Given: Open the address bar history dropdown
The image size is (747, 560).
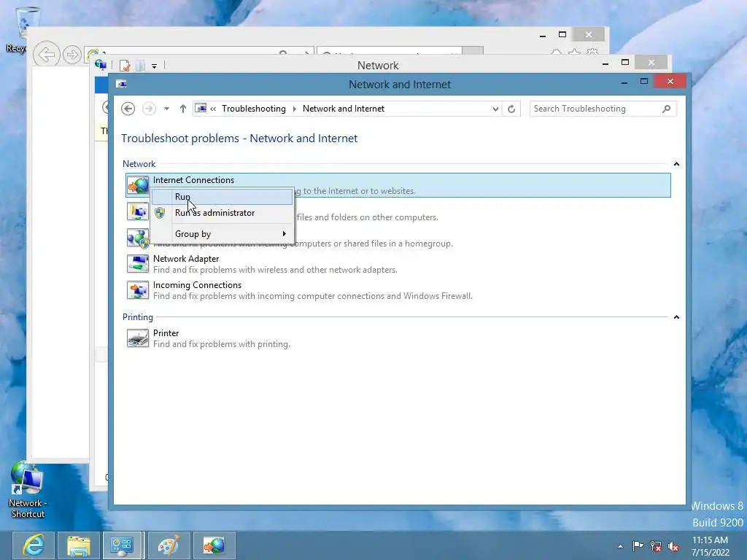Looking at the screenshot, I should pyautogui.click(x=495, y=109).
